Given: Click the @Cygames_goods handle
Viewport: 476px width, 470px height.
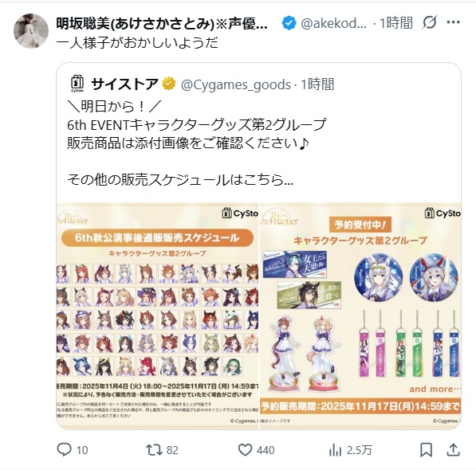Looking at the screenshot, I should (236, 84).
